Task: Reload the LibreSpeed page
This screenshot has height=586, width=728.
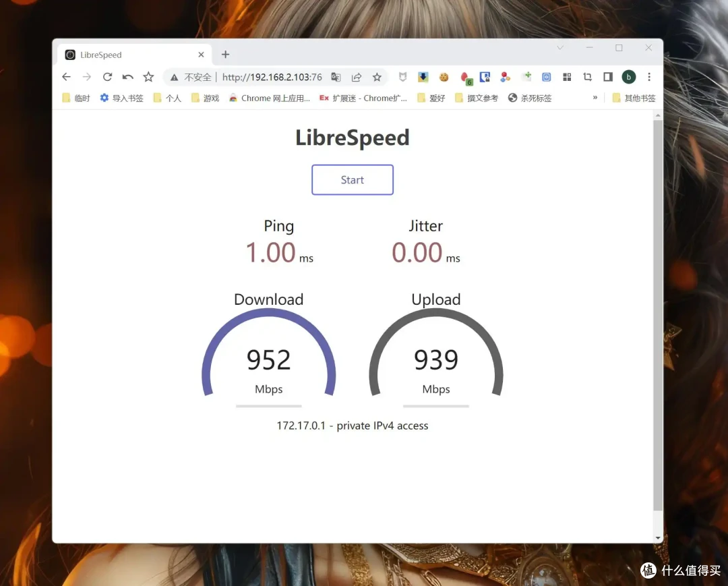Action: click(107, 77)
